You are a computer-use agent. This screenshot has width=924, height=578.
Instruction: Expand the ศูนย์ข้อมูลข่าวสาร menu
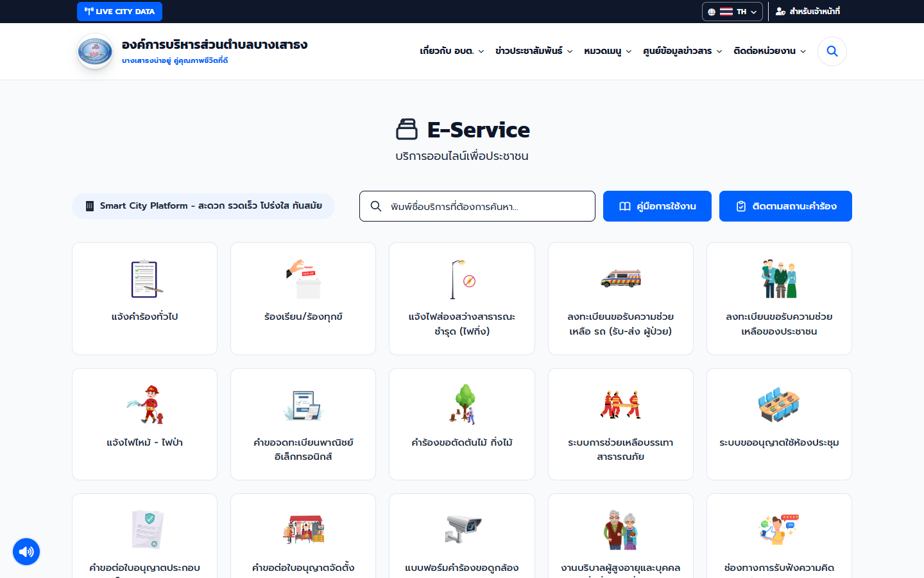click(683, 51)
